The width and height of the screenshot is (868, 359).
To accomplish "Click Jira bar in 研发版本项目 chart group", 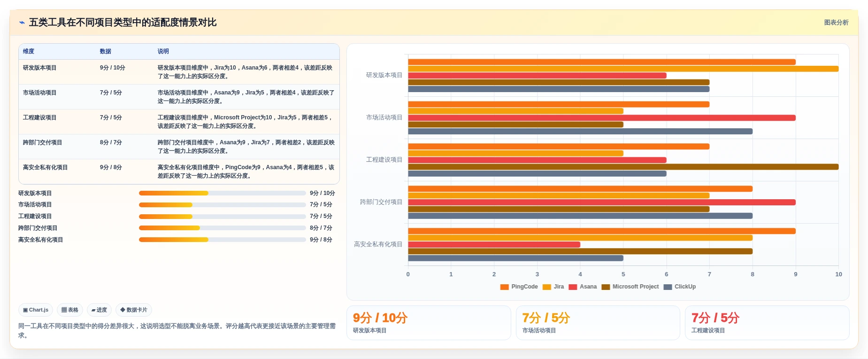I will click(x=623, y=69).
